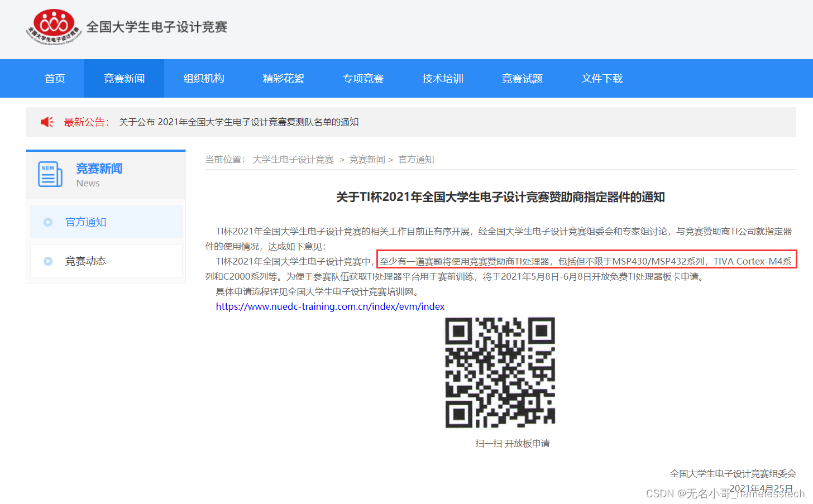The width and height of the screenshot is (813, 504).
Task: Click the line 具体申请流程详见全国大学生电子设计竞赛培训网
Action: click(x=318, y=291)
